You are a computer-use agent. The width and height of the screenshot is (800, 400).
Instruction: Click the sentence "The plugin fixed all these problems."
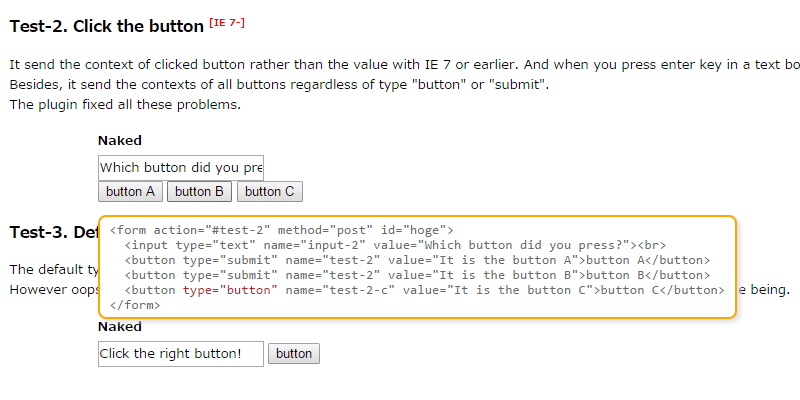click(x=125, y=104)
